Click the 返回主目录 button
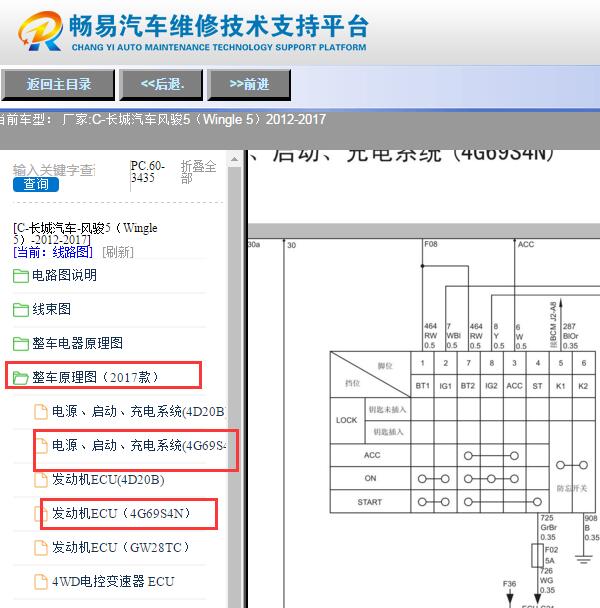Viewport: 600px width, 608px height. coord(58,85)
